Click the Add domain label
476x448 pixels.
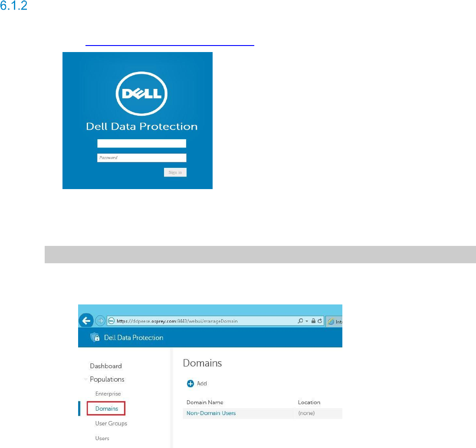click(x=202, y=383)
